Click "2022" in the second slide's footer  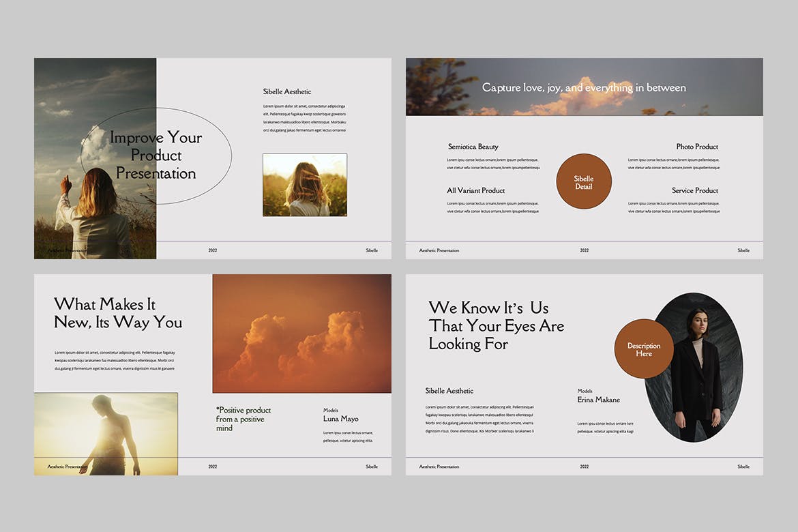(x=585, y=250)
